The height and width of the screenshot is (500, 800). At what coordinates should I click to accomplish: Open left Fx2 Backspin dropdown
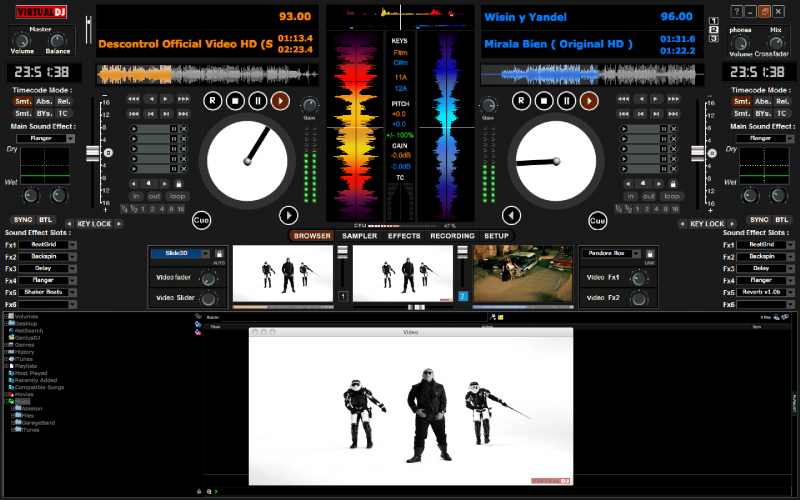[x=48, y=257]
